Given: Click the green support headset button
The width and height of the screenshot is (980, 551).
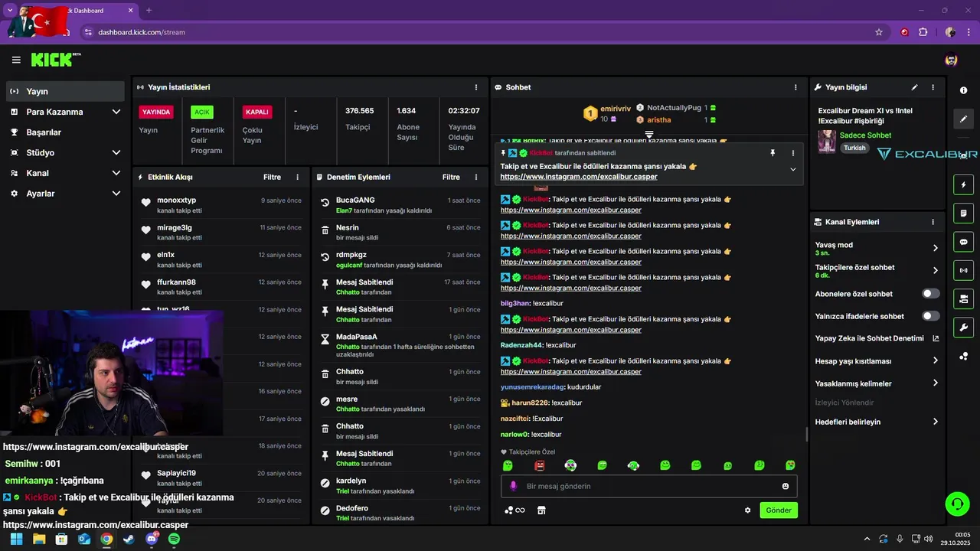Looking at the screenshot, I should coord(957,504).
